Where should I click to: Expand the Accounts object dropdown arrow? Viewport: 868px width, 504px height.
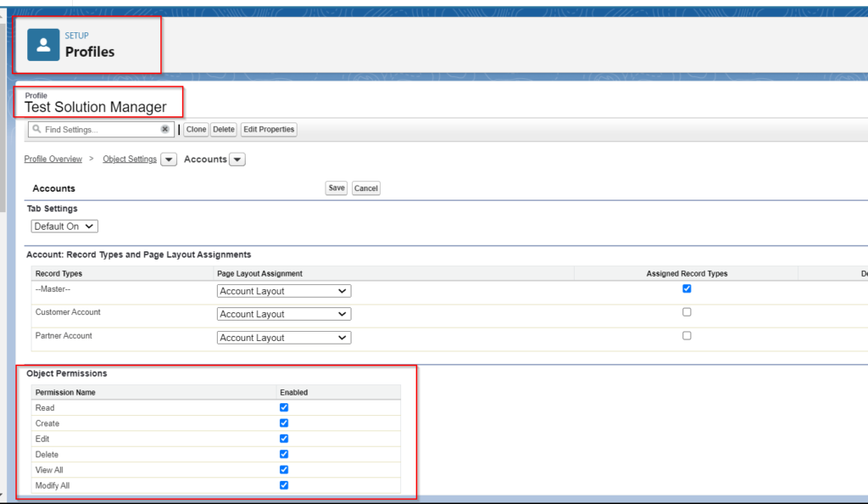pos(237,160)
